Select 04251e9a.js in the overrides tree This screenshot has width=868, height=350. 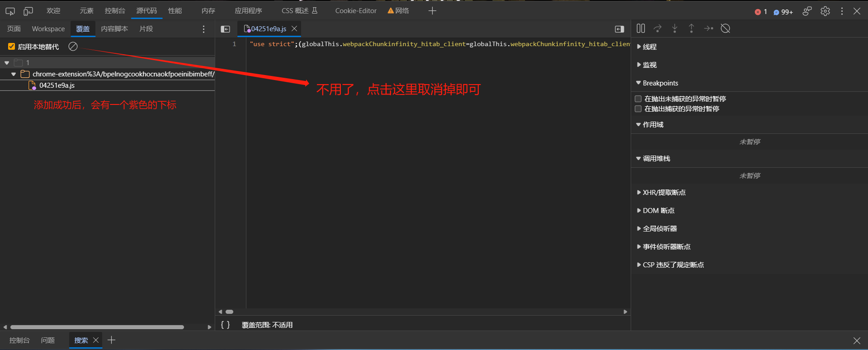click(57, 85)
